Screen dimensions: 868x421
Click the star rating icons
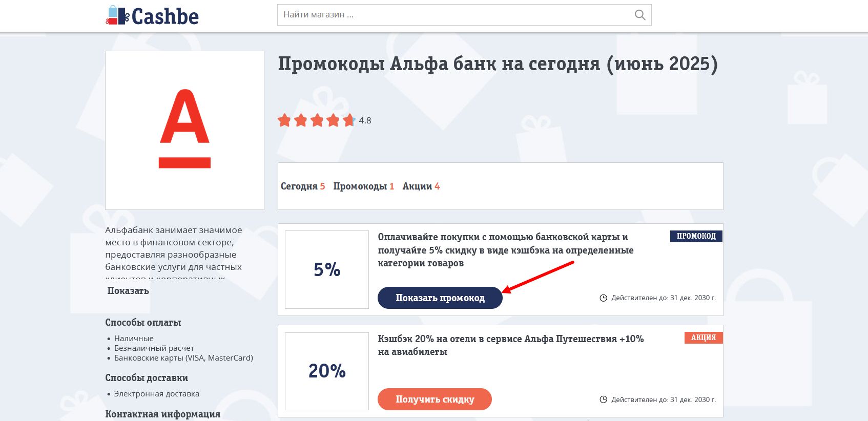click(x=316, y=120)
